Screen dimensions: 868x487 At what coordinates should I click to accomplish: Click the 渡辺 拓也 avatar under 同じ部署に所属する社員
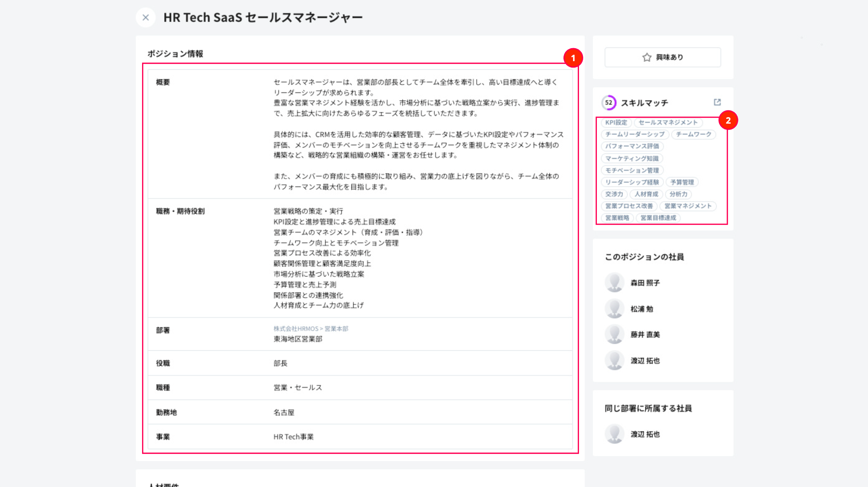coord(614,434)
